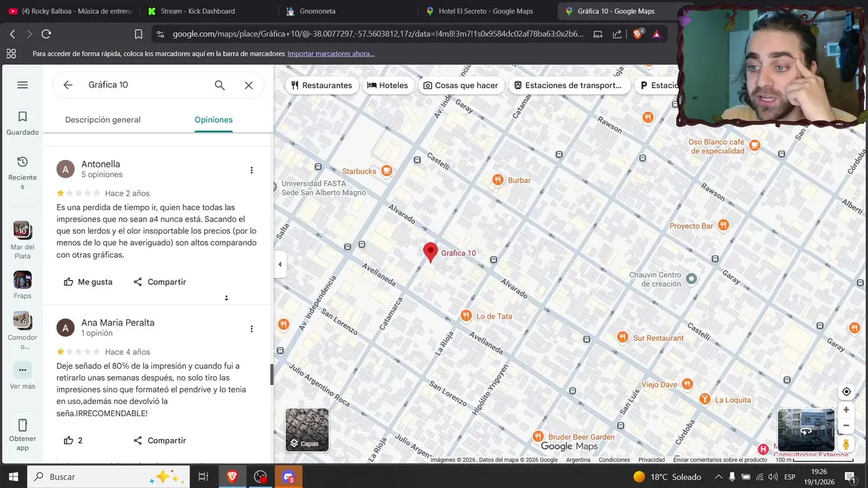
Task: Share Antonella's review
Action: click(159, 282)
